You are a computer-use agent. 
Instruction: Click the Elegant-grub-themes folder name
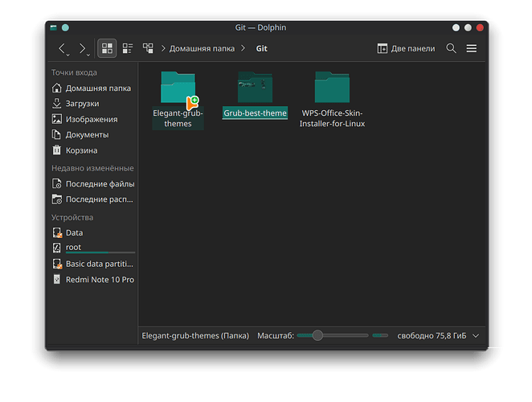coord(178,118)
